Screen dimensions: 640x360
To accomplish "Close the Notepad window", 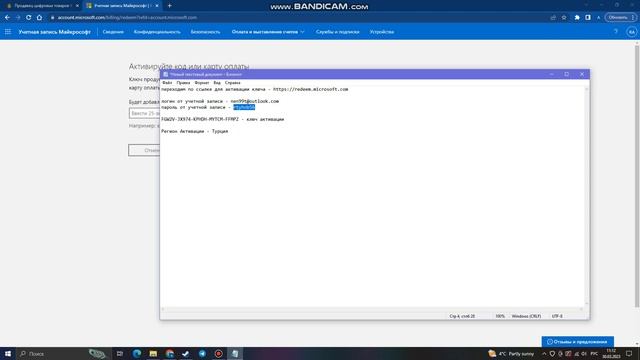I will (x=582, y=74).
